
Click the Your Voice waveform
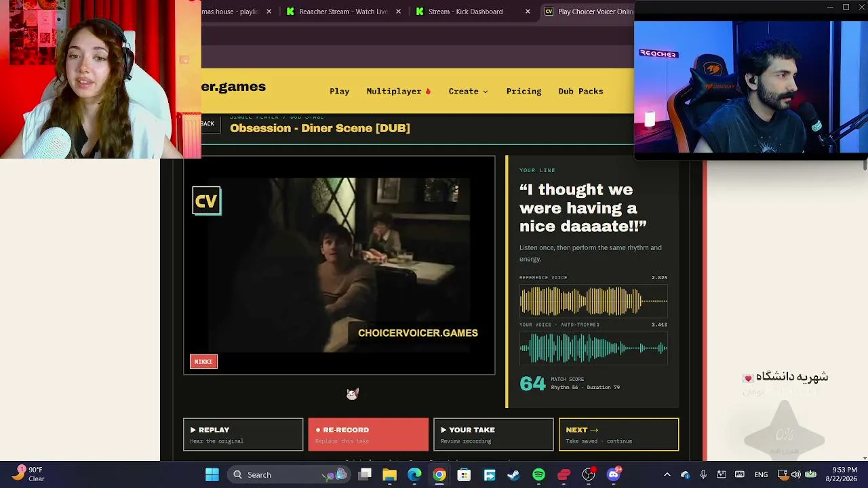pos(593,348)
